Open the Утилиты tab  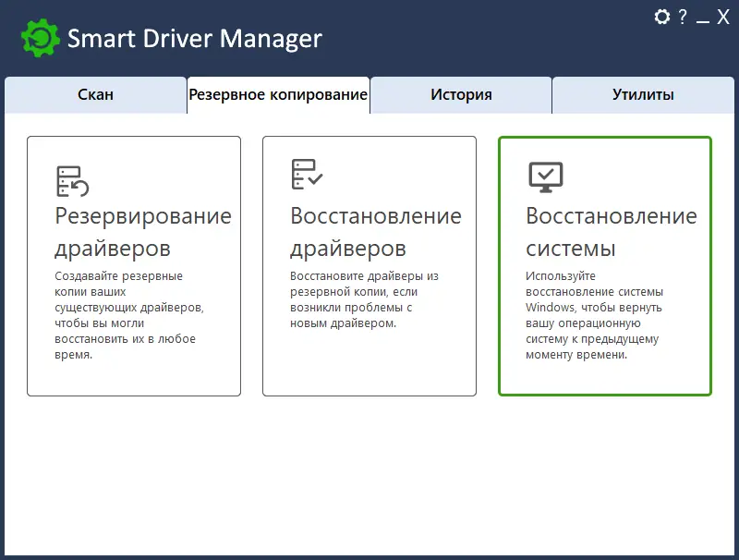(643, 93)
